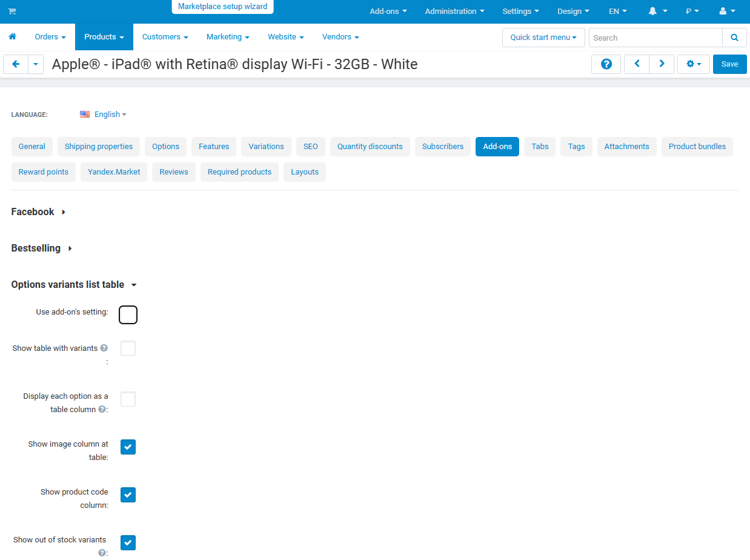Click the back arrow button
Screen dimensions: 750x560
16,64
